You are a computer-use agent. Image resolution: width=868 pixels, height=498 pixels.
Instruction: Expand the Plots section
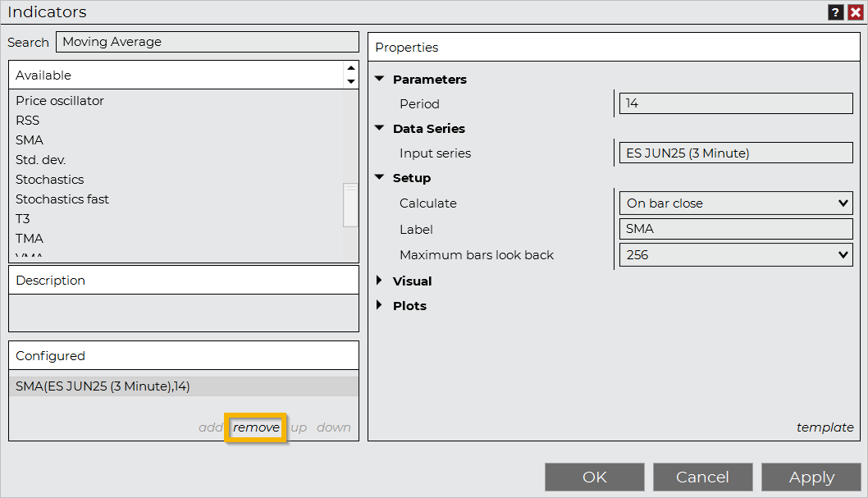tap(380, 305)
